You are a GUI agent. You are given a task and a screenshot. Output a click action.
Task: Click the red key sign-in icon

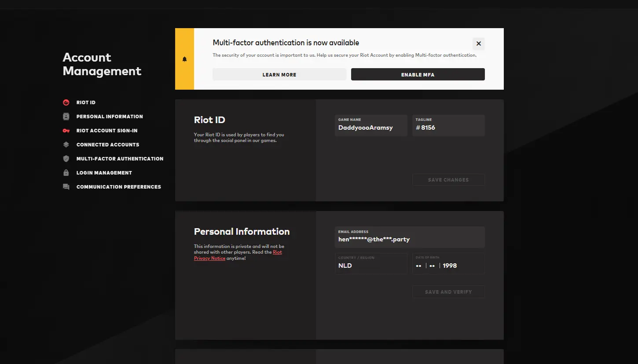tap(66, 131)
